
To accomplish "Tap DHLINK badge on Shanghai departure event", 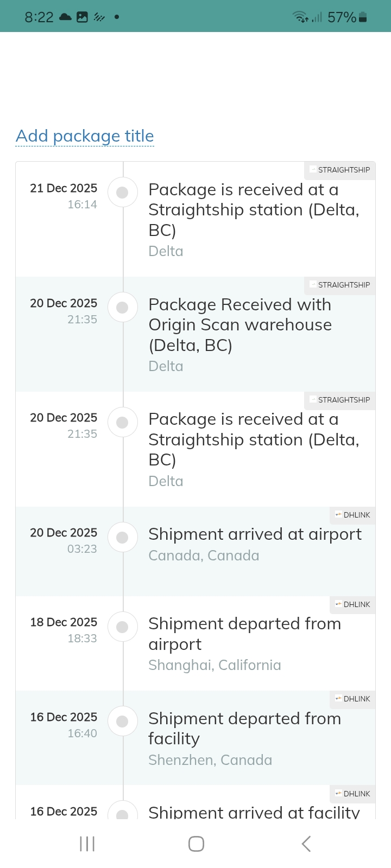I will coord(353,604).
